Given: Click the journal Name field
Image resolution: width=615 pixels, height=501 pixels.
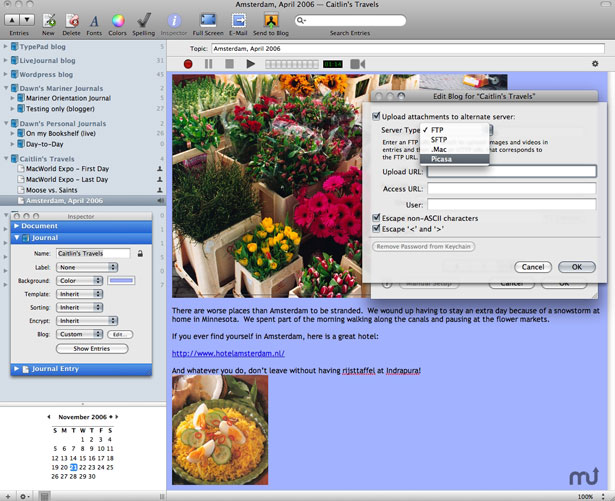Looking at the screenshot, I should (x=93, y=253).
